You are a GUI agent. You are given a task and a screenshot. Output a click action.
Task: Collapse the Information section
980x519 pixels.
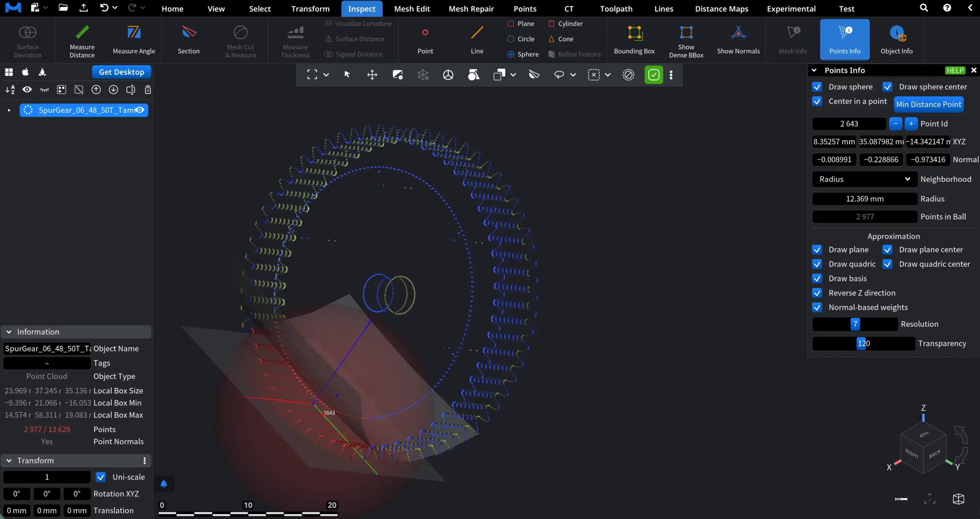pyautogui.click(x=9, y=332)
